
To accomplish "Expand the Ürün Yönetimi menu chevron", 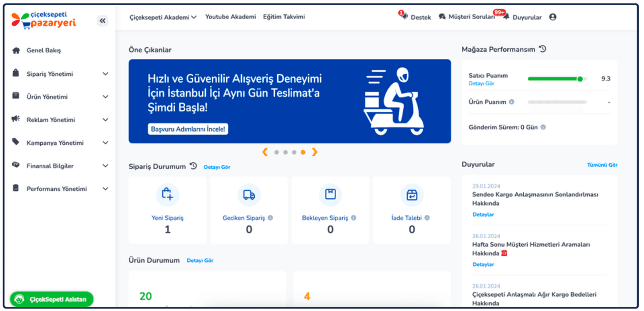I will point(105,97).
